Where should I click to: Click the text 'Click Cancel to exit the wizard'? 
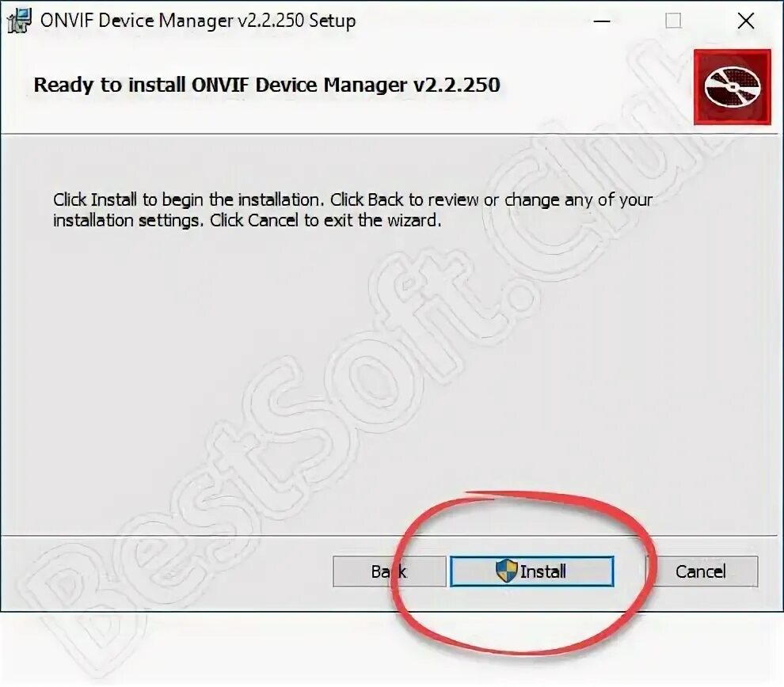[325, 220]
